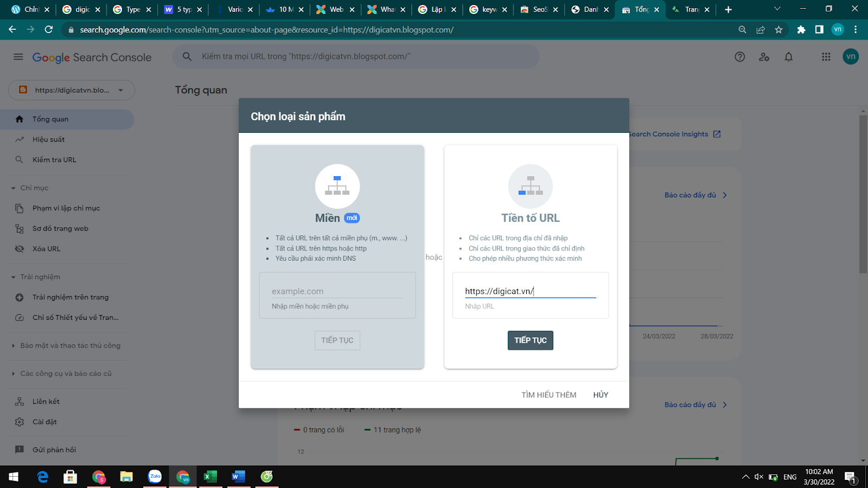Open the Google apps grid
Viewport: 868px width, 488px height.
click(x=826, y=57)
